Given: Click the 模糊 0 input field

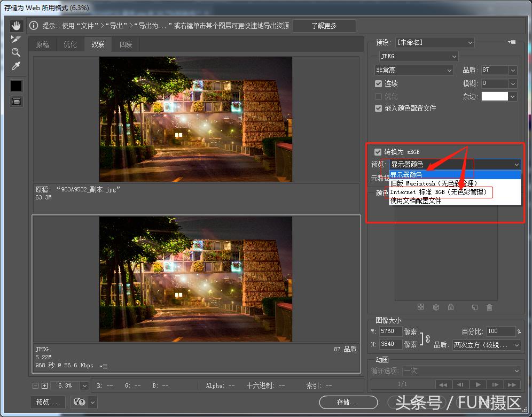Looking at the screenshot, I should click(x=495, y=83).
